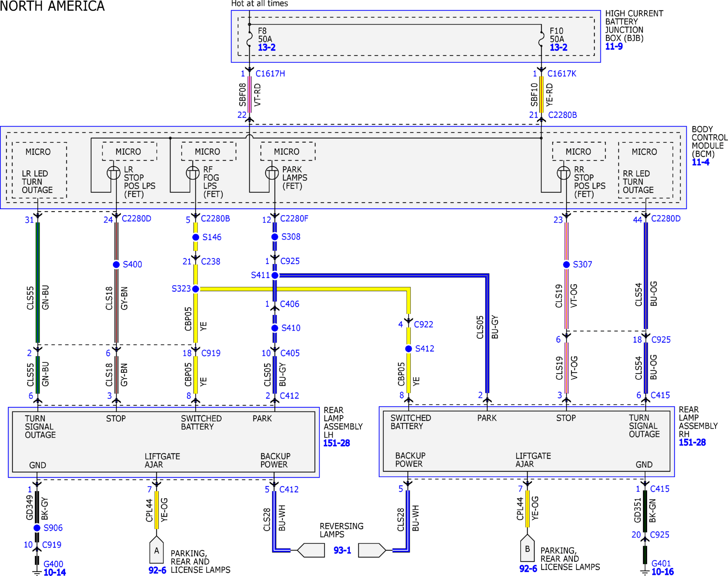Click the RR STOP POS LPS FET symbol
The image size is (728, 576).
coord(564,173)
